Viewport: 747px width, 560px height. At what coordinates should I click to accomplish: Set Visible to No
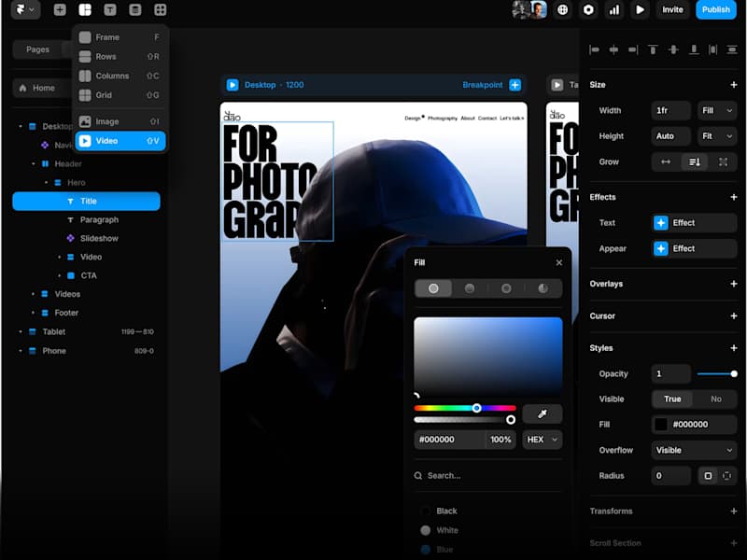coord(715,399)
